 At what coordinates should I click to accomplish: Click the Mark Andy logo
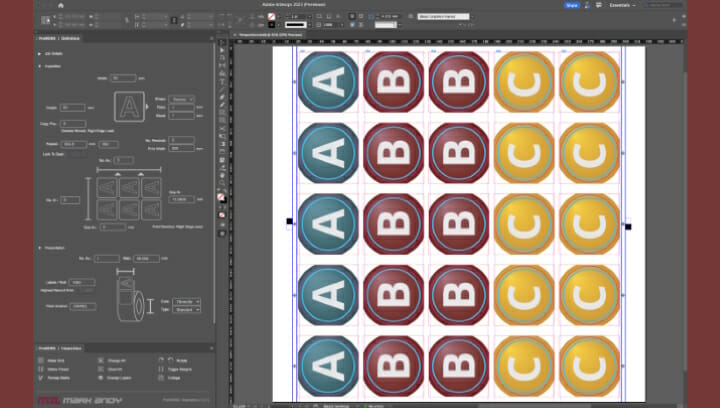(79, 401)
